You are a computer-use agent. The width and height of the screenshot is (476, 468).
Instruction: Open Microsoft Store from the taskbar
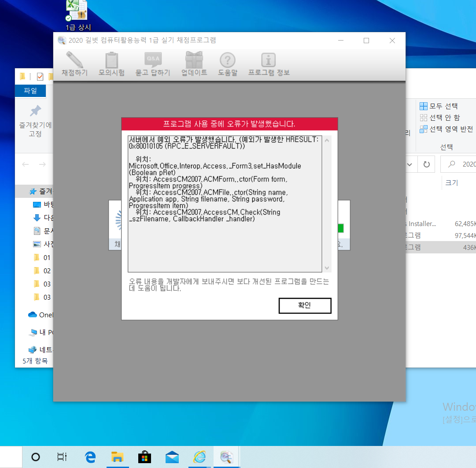click(x=144, y=457)
